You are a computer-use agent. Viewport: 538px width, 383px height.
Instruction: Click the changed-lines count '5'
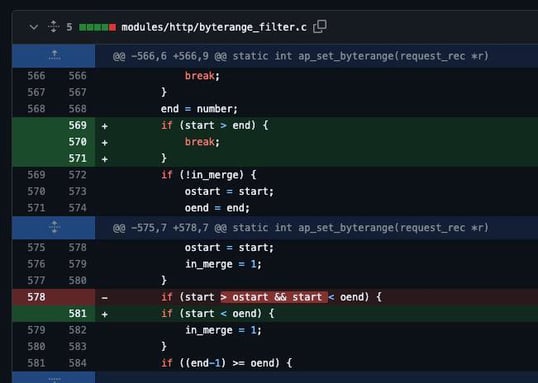[69, 27]
